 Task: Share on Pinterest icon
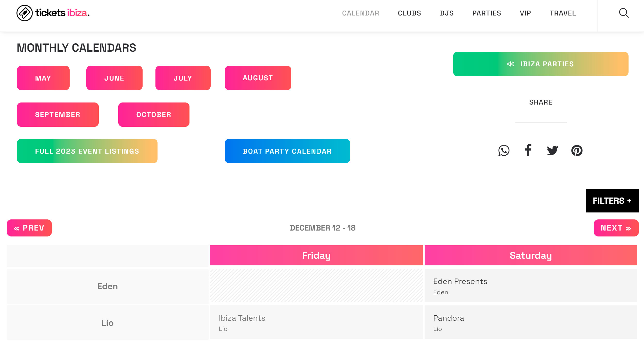tap(577, 151)
